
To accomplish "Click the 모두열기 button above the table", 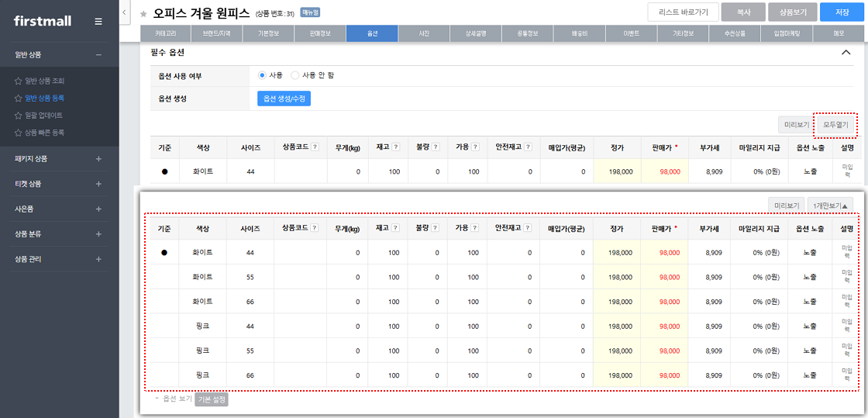I will coord(835,124).
